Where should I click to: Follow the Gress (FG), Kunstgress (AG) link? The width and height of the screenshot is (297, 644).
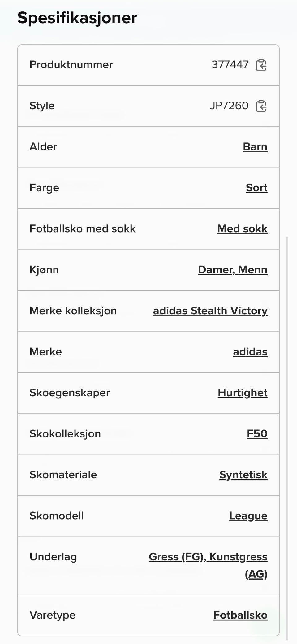pyautogui.click(x=208, y=557)
